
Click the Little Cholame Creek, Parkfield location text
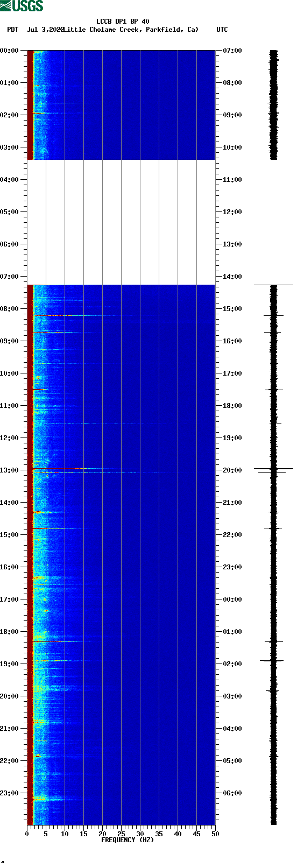(131, 30)
